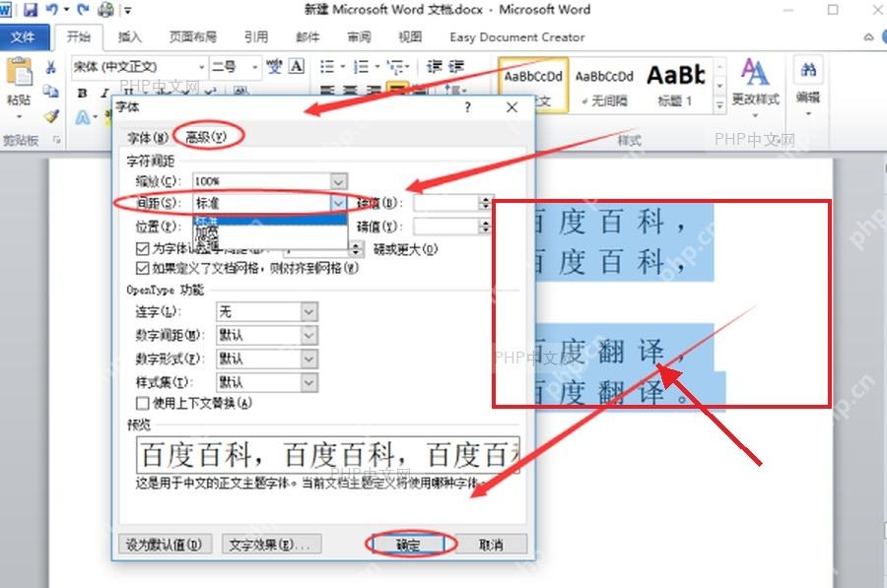Click the text effects glowing A icon
This screenshot has width=887, height=588.
click(83, 117)
